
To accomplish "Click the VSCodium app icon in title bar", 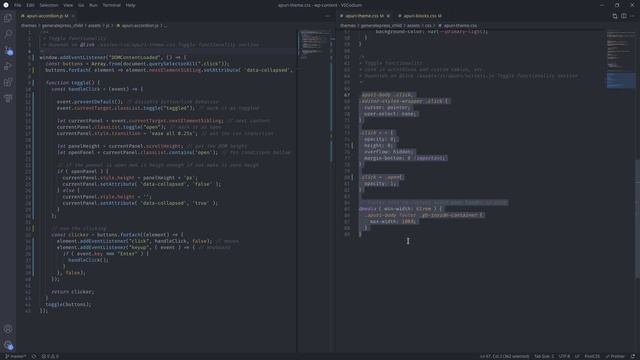I will 6,5.
